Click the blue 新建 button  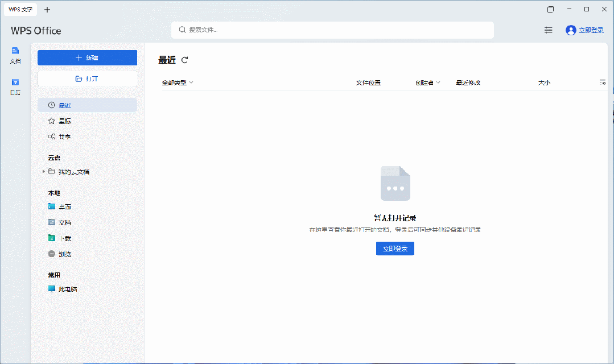coord(87,58)
